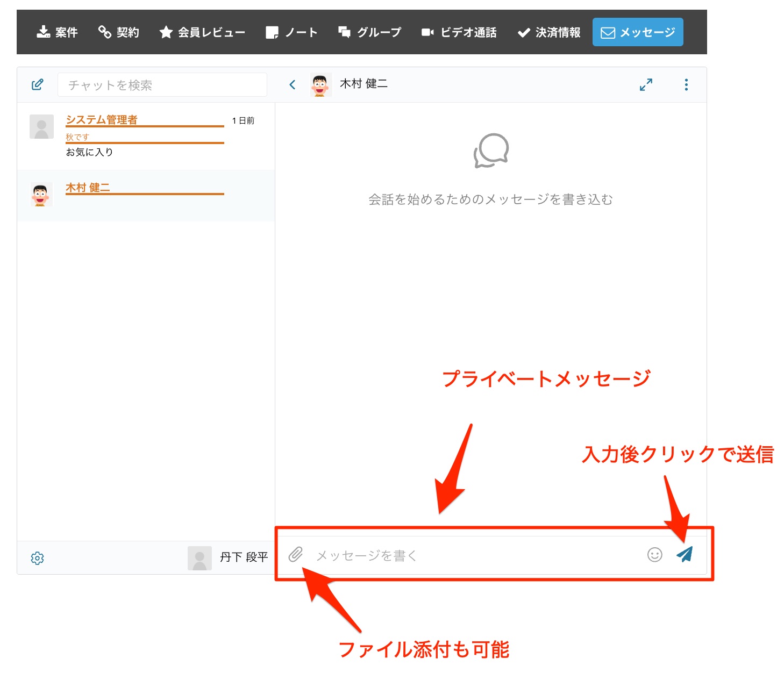Image resolution: width=784 pixels, height=687 pixels.
Task: Open the 契約 menu item
Action: (119, 32)
